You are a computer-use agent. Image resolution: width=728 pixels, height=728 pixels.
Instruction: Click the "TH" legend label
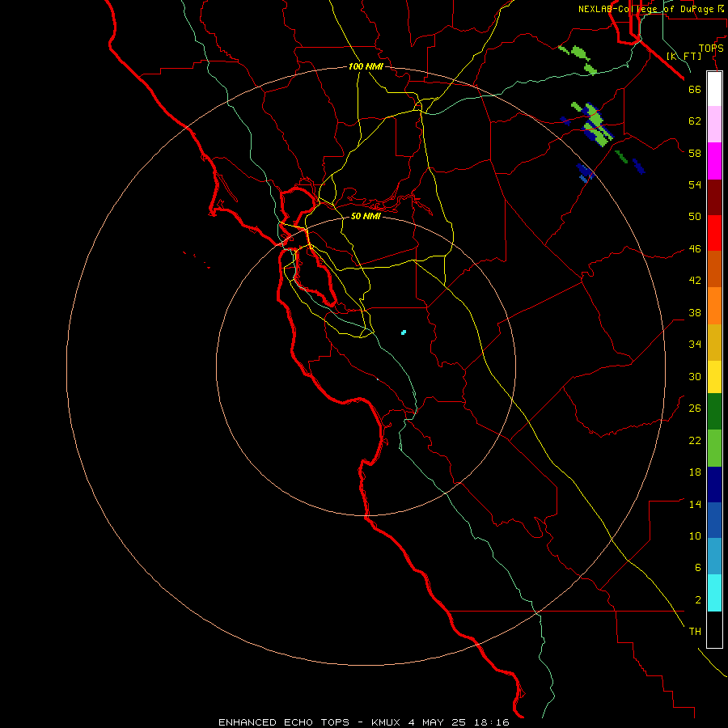[x=695, y=631]
